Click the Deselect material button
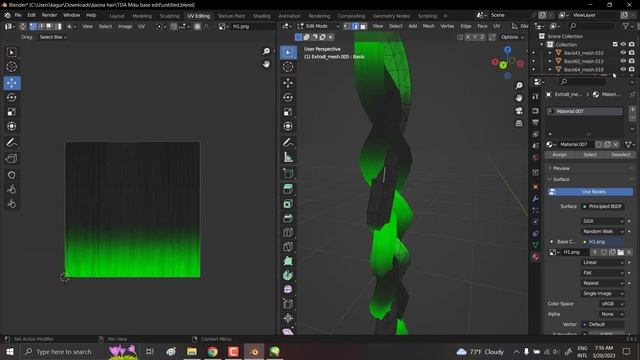The height and width of the screenshot is (360, 640). tap(620, 155)
